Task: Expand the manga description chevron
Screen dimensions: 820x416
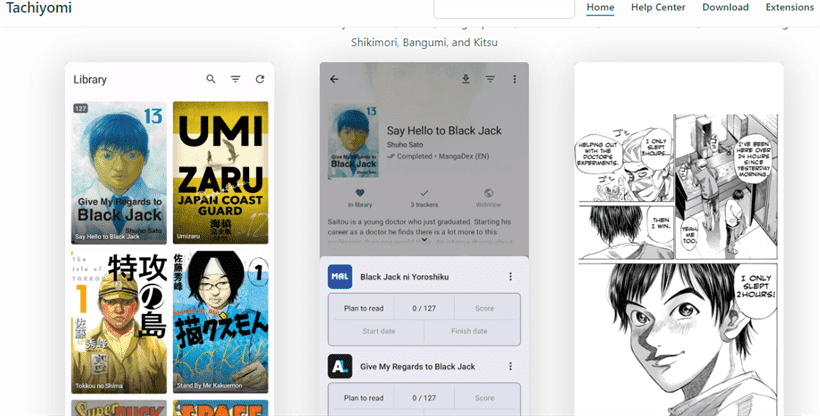Action: tap(424, 240)
